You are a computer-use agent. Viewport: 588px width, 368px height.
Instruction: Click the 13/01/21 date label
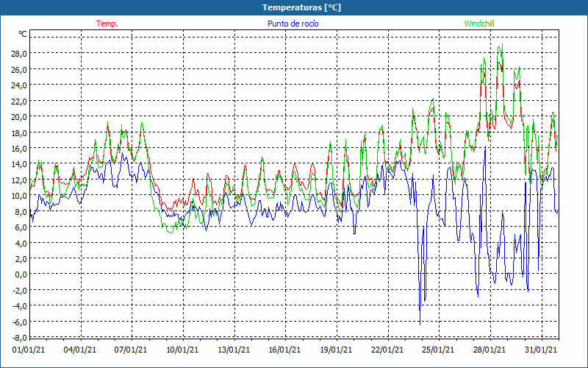[234, 350]
